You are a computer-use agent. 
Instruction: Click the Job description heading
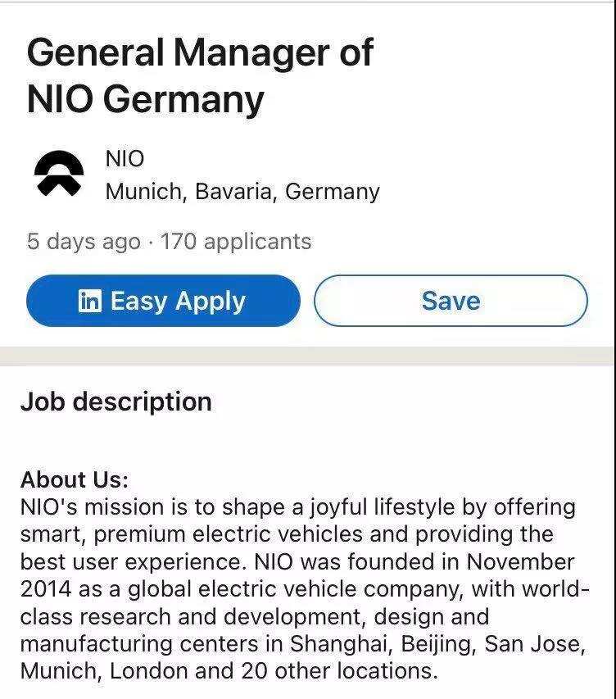click(115, 402)
